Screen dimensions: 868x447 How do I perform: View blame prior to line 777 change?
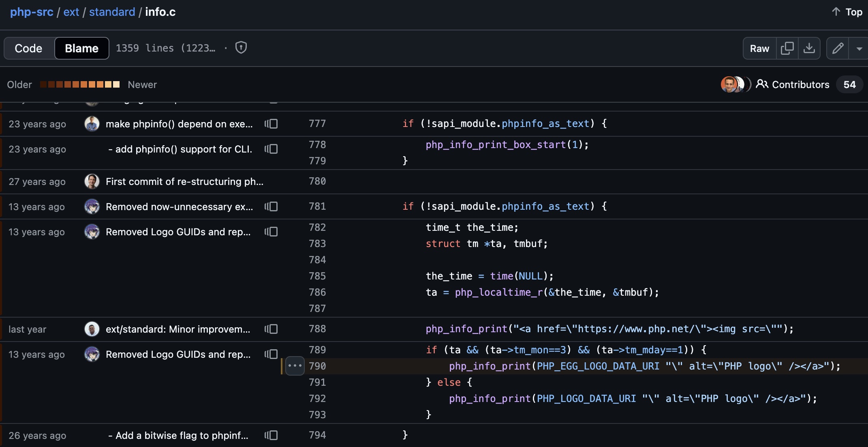coord(271,124)
